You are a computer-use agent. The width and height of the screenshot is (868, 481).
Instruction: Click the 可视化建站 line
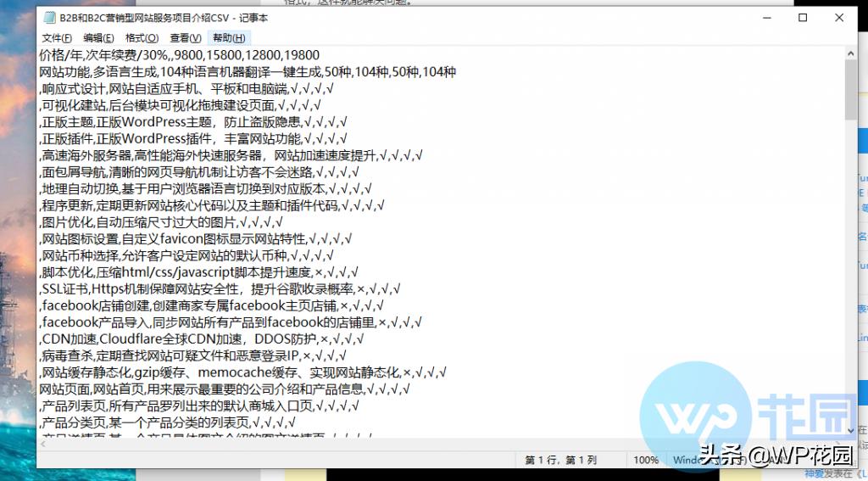(181, 104)
